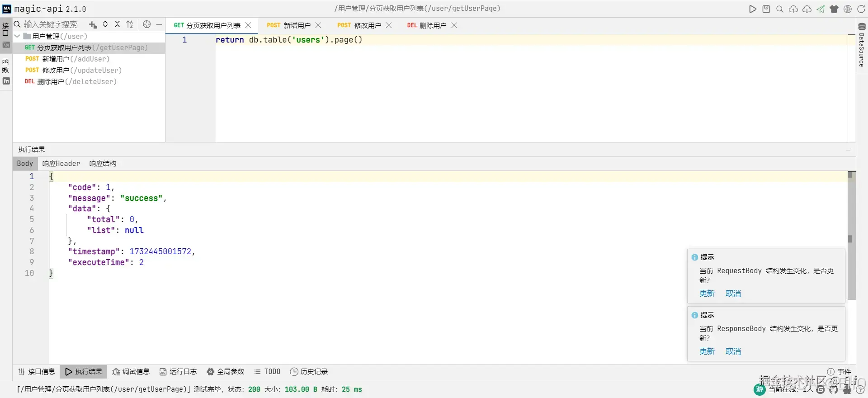Hide the API tree panel with minus icon
Screen dimensions: 868x398
click(159, 24)
